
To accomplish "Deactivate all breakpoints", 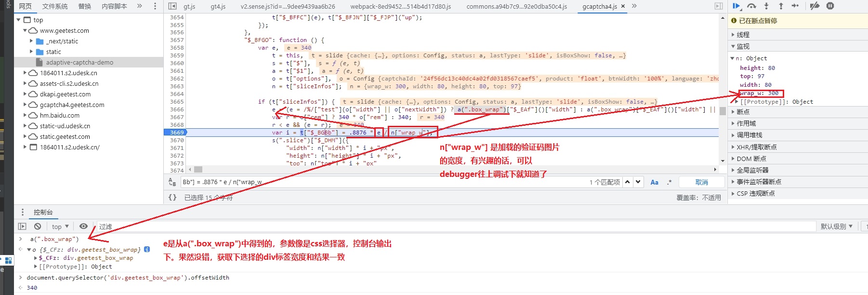I will [x=815, y=6].
